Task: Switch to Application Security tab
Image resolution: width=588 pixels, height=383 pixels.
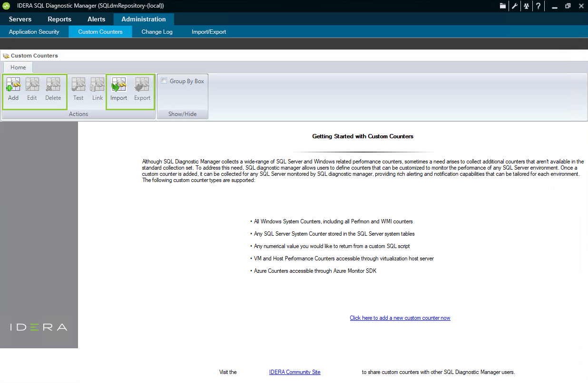Action: pyautogui.click(x=34, y=32)
